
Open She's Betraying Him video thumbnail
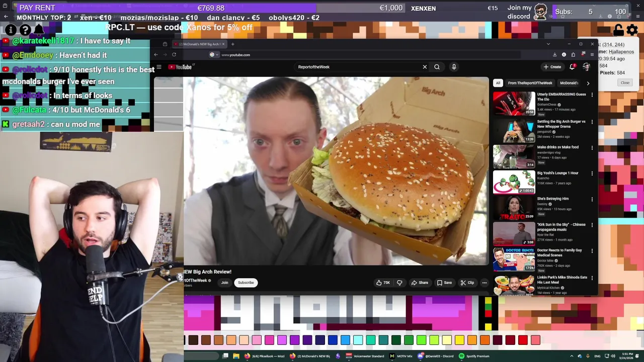(x=514, y=208)
